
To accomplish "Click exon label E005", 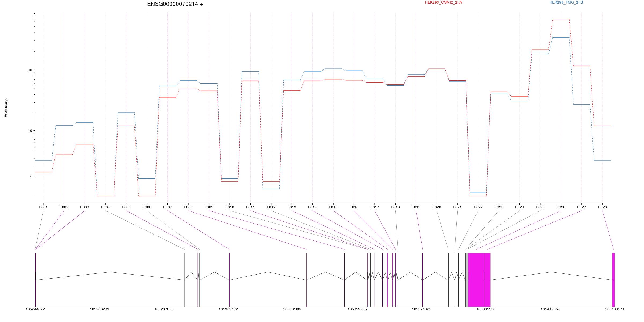I will coord(126,207).
